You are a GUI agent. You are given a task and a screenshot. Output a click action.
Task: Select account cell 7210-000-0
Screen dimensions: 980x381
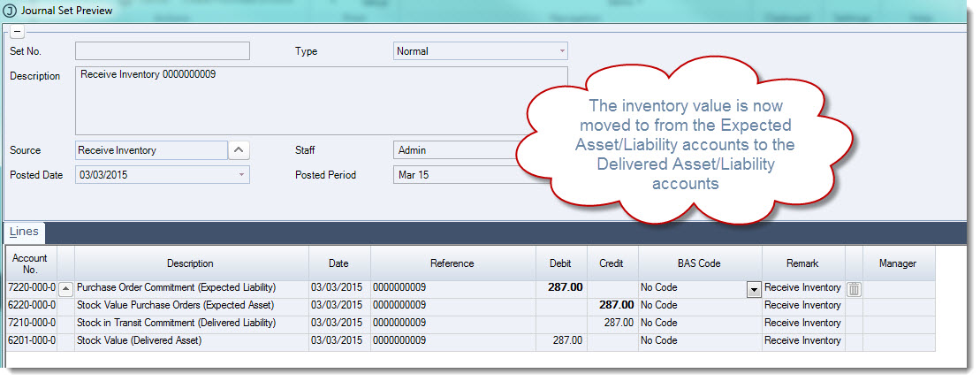click(31, 323)
